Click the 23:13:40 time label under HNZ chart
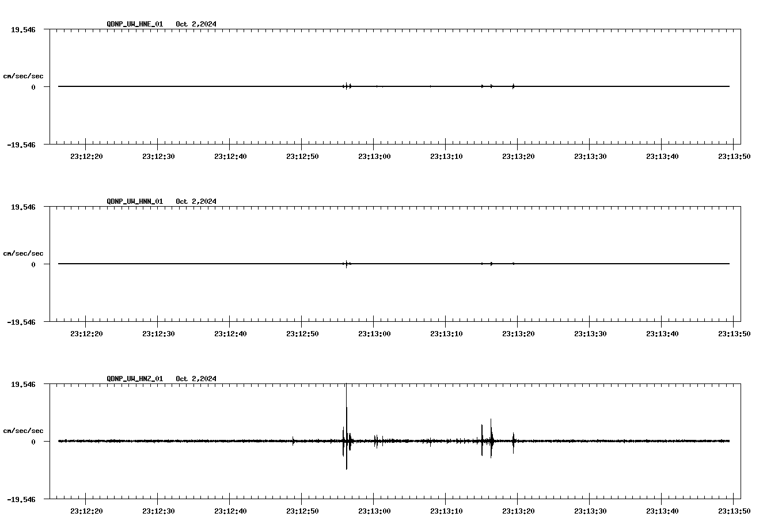Screen dimensions: 782x532 (662, 511)
